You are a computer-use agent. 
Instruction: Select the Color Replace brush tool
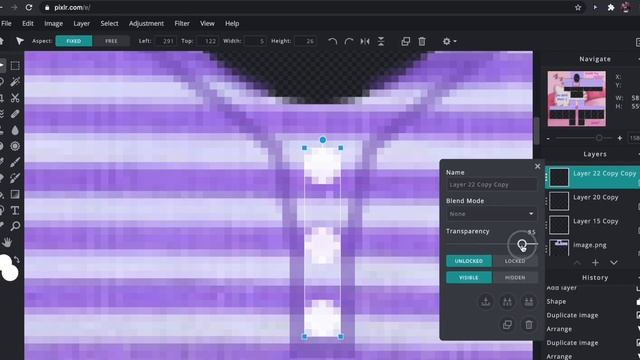tap(15, 178)
